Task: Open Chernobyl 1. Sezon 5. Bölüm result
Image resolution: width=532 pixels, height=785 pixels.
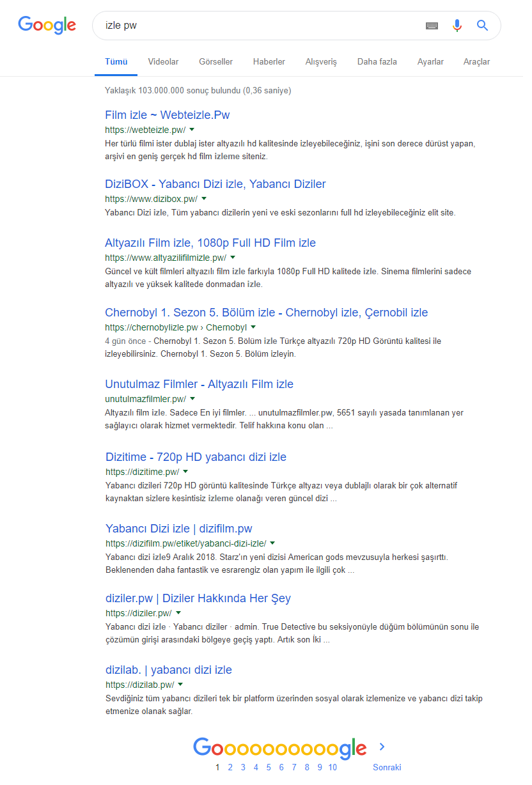Action: click(267, 313)
